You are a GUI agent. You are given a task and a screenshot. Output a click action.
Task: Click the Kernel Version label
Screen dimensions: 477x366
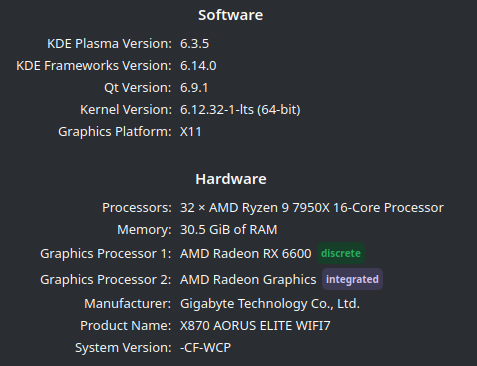pyautogui.click(x=126, y=110)
